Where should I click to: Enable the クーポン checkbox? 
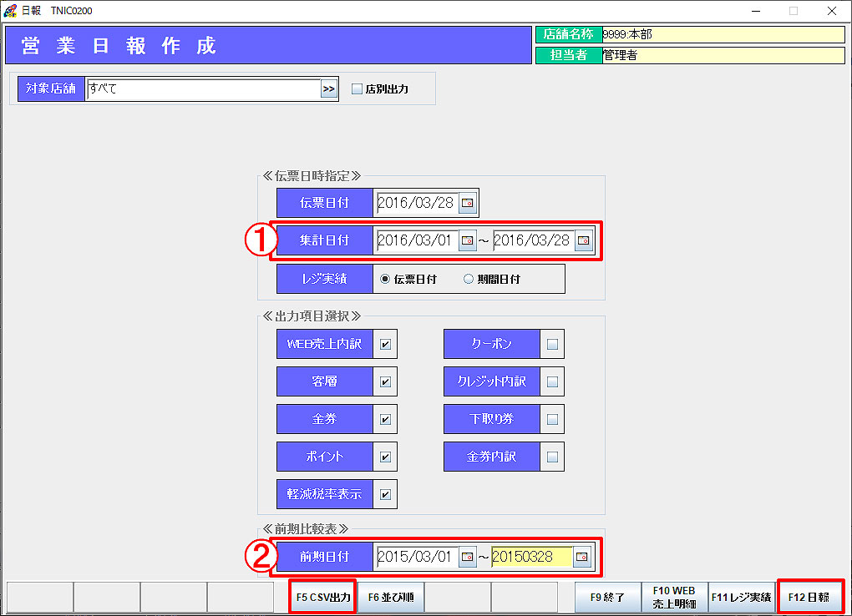(x=553, y=344)
